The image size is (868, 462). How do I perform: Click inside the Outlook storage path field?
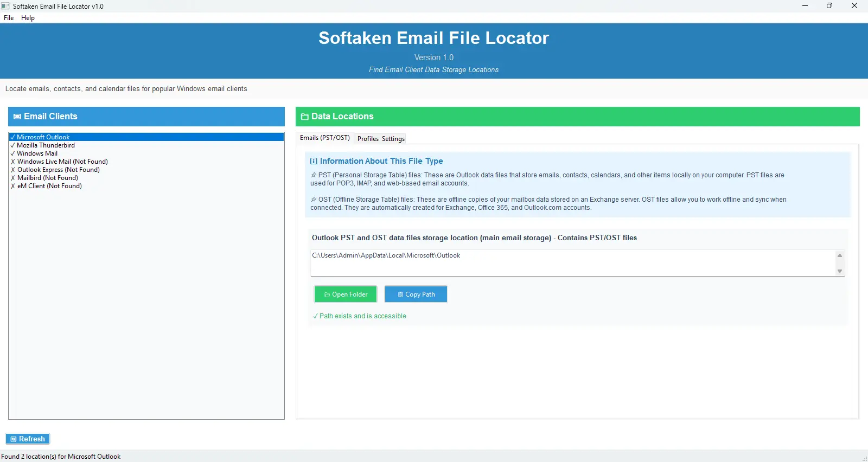(x=570, y=262)
